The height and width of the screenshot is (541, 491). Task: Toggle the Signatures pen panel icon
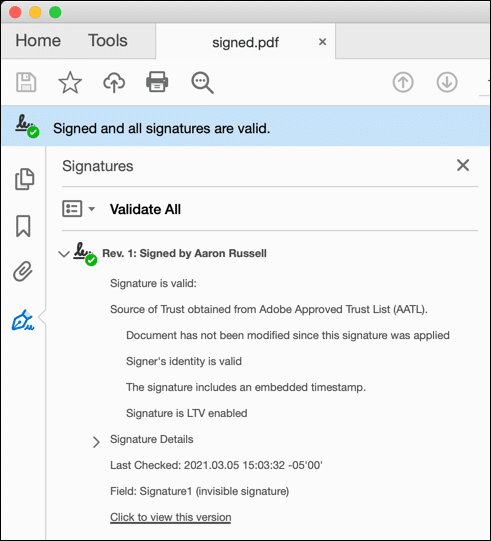[x=23, y=320]
